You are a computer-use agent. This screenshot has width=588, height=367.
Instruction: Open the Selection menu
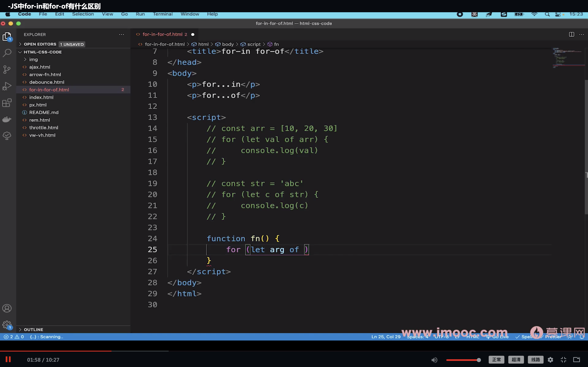(x=83, y=14)
